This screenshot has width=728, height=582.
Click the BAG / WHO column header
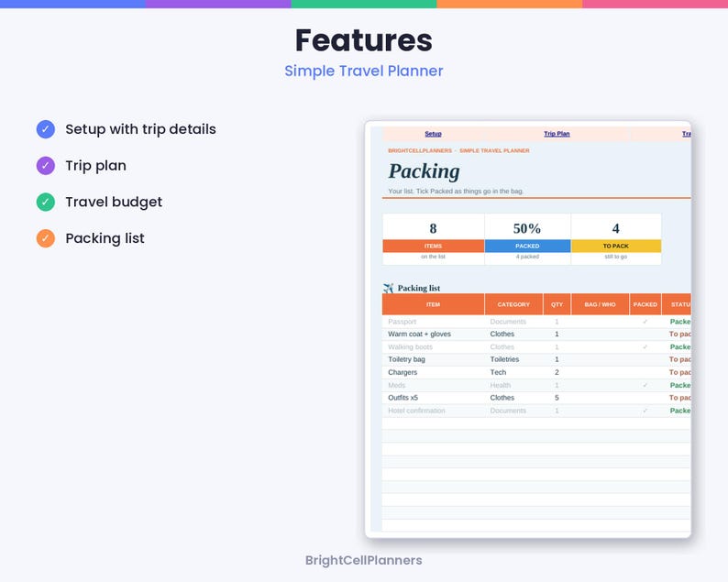click(600, 304)
